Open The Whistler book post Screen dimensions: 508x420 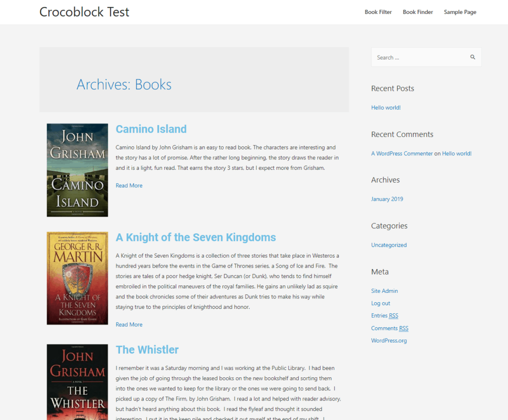tap(147, 350)
